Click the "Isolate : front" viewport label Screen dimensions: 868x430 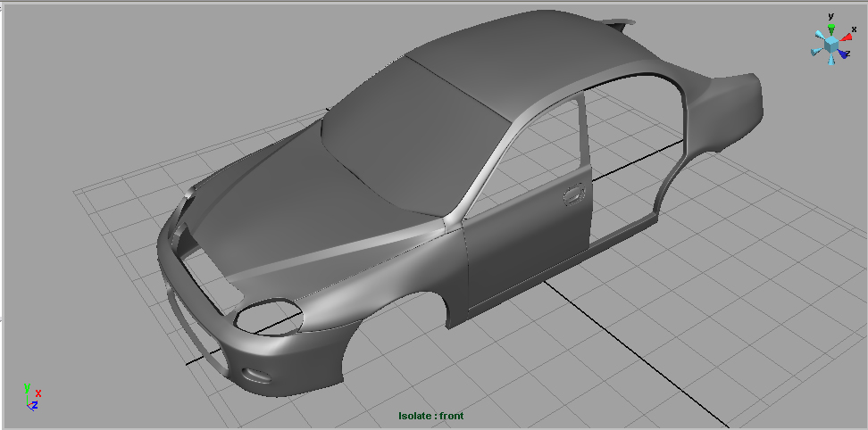click(x=431, y=416)
